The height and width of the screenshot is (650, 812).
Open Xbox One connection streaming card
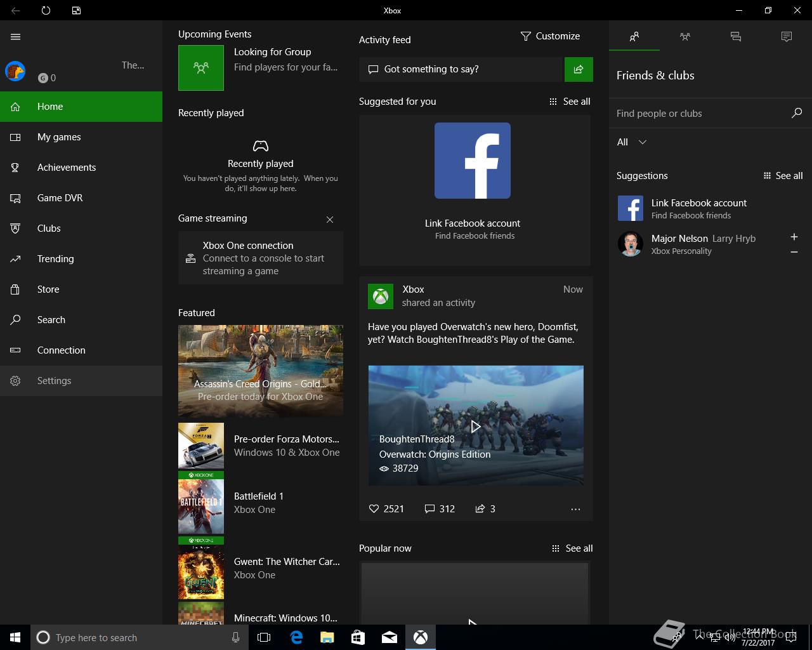click(x=261, y=258)
